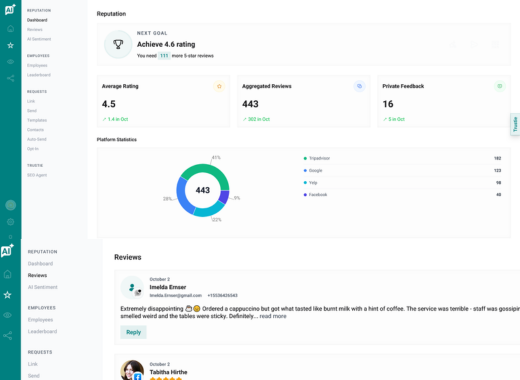The height and width of the screenshot is (380, 520).
Task: Click the icon on Private Feedback card
Action: pos(500,86)
